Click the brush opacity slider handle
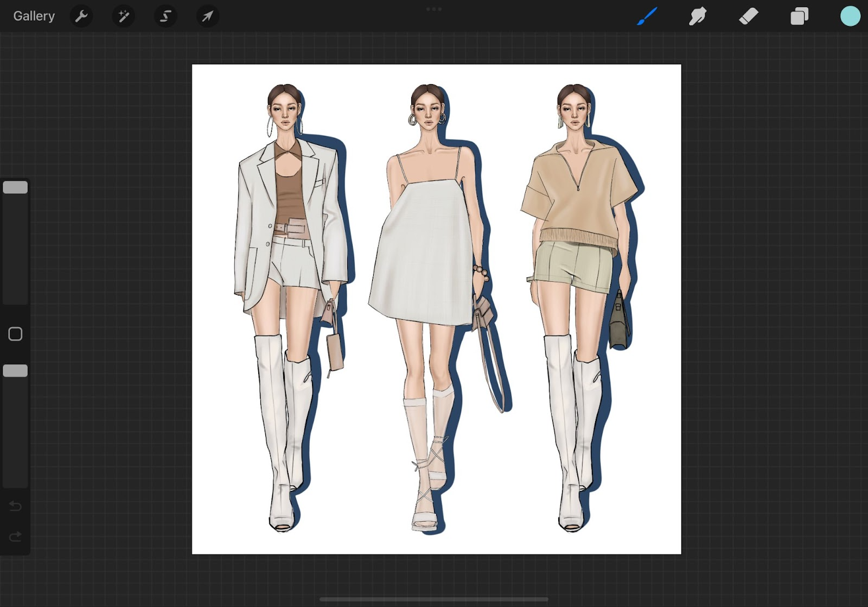 pos(15,371)
